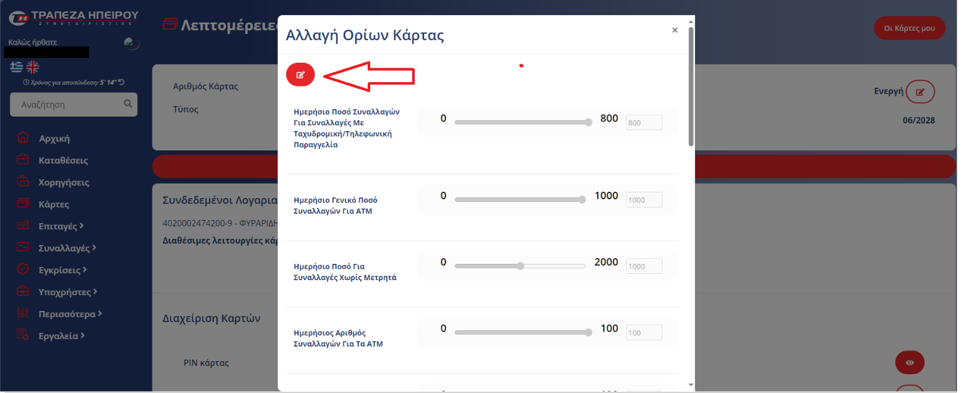Expand the Υποχρήστες submenu
This screenshot has height=393, width=980.
click(x=68, y=291)
